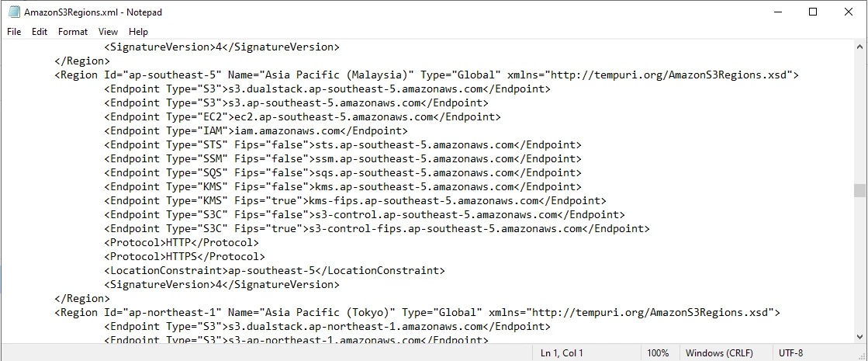Screen dimensions: 868x361
Task: Open the Edit menu
Action: click(40, 32)
